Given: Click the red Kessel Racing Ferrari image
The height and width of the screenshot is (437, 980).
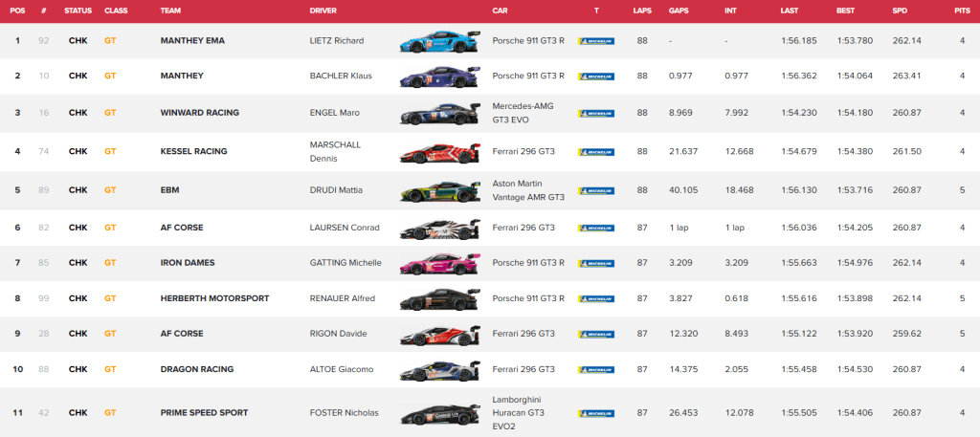Looking at the screenshot, I should (x=440, y=152).
